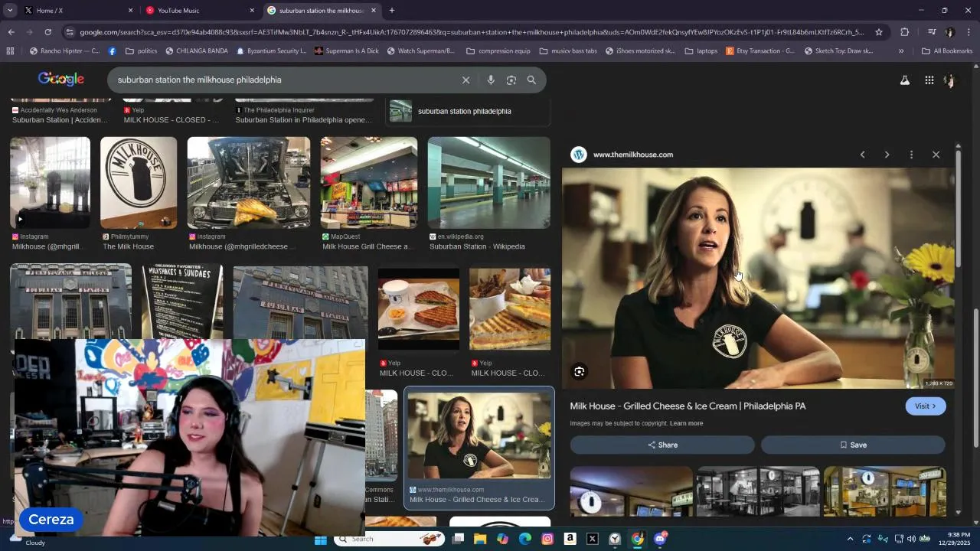
Task: Submit search with the magnifier icon
Action: [531, 80]
